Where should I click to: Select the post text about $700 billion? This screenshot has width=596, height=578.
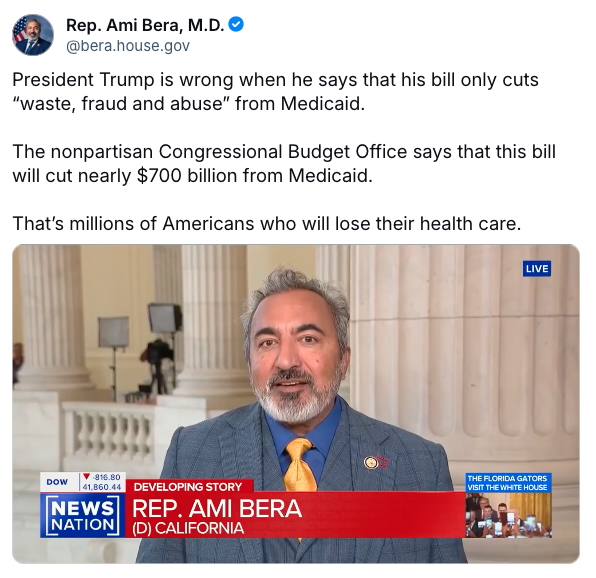coord(284,164)
